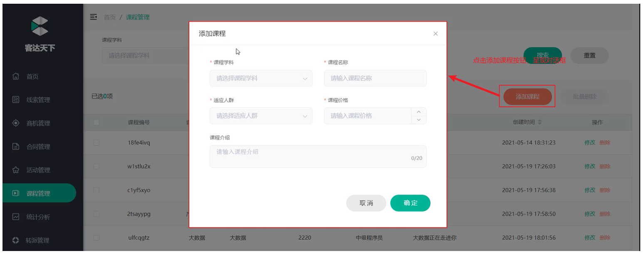The width and height of the screenshot is (644, 256).
Task: Check the row c1yf5xyo checkbox
Action: pos(97,190)
